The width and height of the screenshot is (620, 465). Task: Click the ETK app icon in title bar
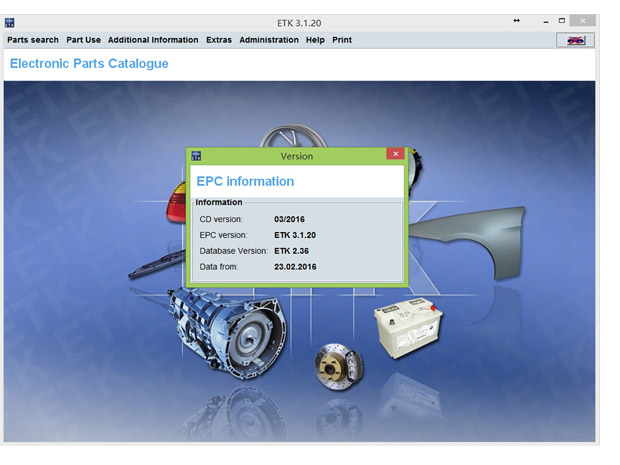tap(10, 21)
